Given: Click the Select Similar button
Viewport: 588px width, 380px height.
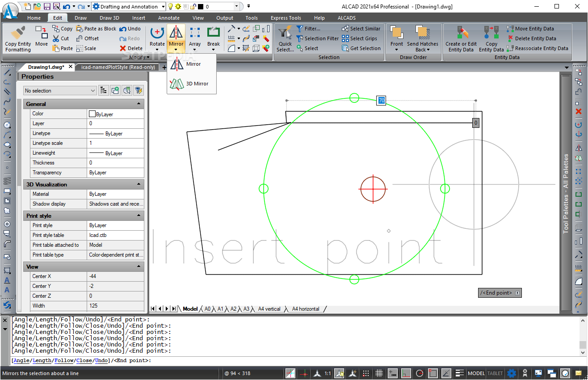Looking at the screenshot, I should click(x=361, y=29).
